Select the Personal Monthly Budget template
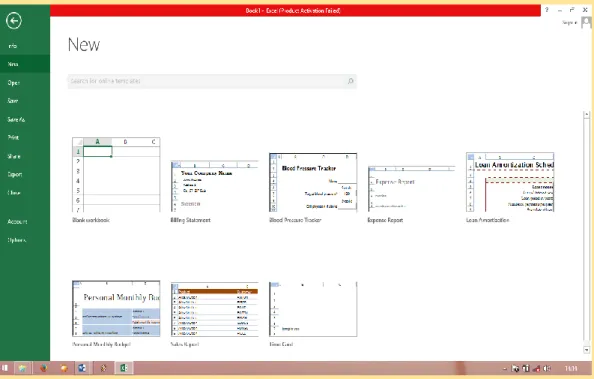Screen dimensions: 594x379 pos(116,309)
